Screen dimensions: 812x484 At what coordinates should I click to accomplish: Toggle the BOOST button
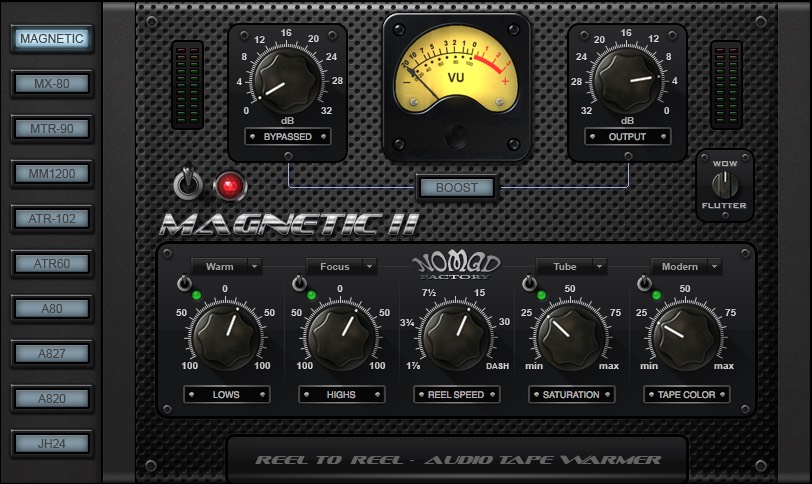pyautogui.click(x=456, y=187)
